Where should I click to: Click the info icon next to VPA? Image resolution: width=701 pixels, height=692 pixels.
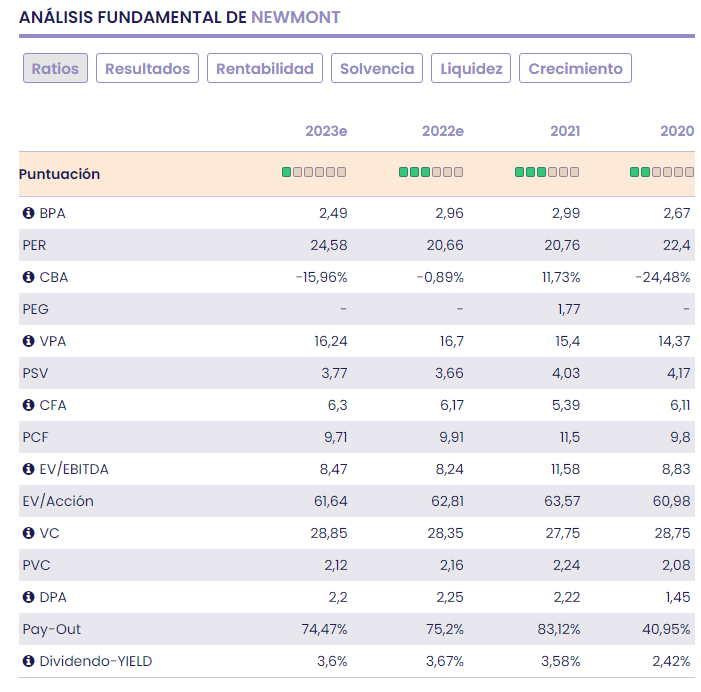click(x=28, y=341)
